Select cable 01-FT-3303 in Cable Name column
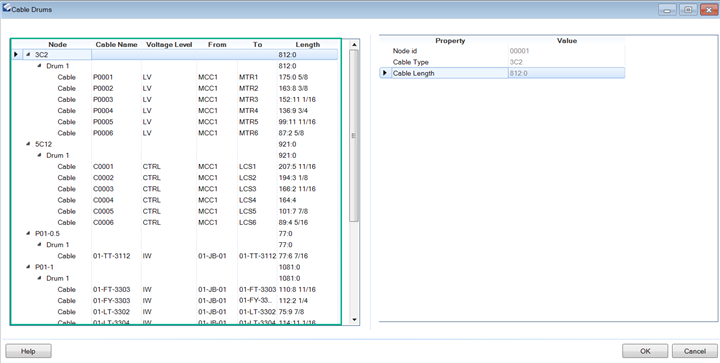 point(112,290)
